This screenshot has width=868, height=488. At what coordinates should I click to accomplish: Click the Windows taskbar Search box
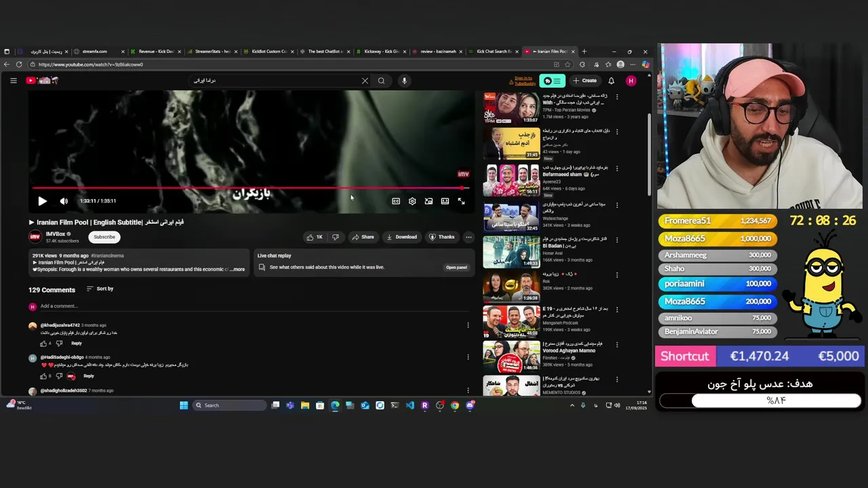point(229,405)
